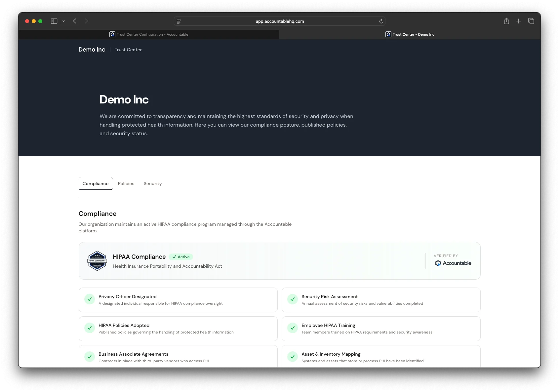
Task: Reload the page with refresh icon
Action: 381,21
